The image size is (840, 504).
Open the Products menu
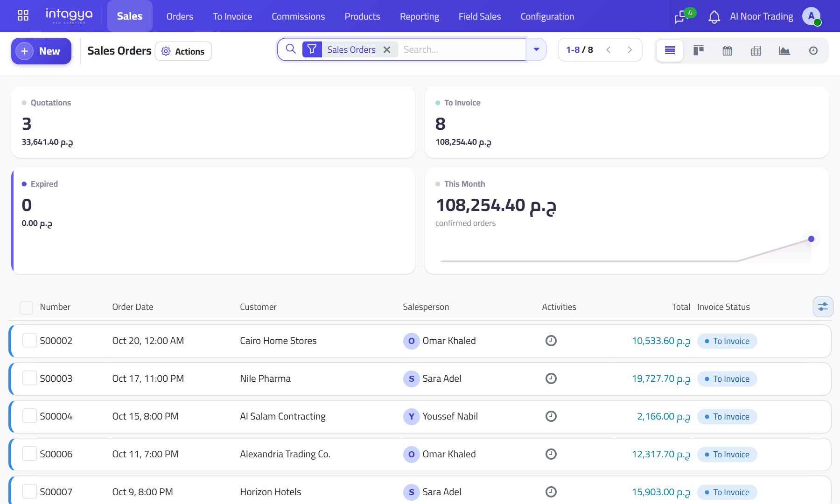click(x=363, y=16)
